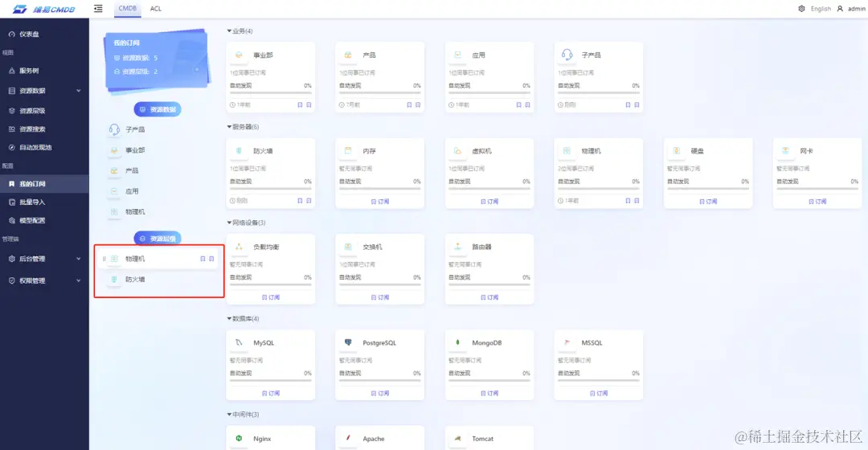The width and height of the screenshot is (868, 450).
Task: Select 应用 row in the subscription list
Action: [159, 191]
